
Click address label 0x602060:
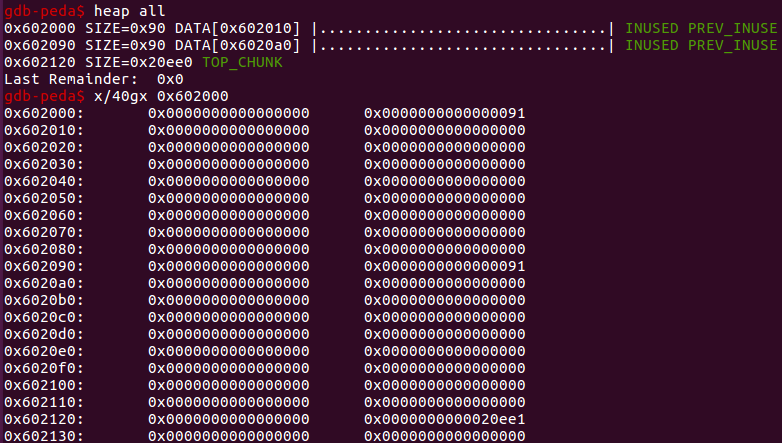(44, 215)
